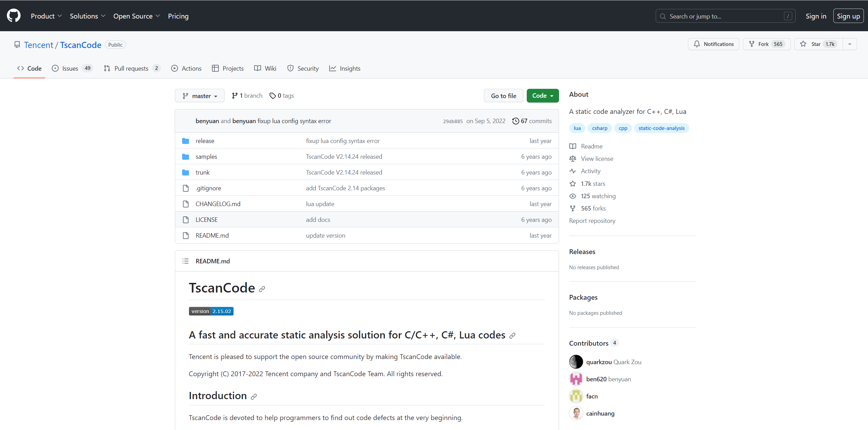
Task: Expand the Product menu
Action: point(46,16)
